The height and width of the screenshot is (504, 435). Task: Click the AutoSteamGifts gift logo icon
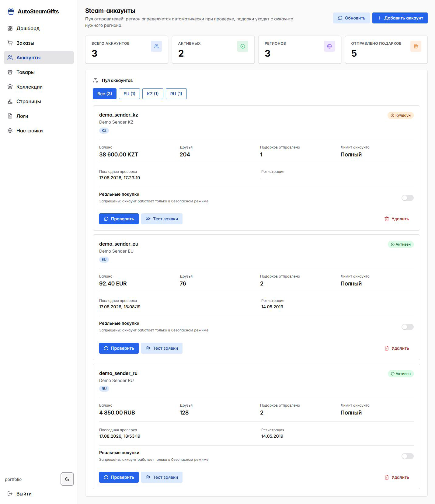[11, 12]
